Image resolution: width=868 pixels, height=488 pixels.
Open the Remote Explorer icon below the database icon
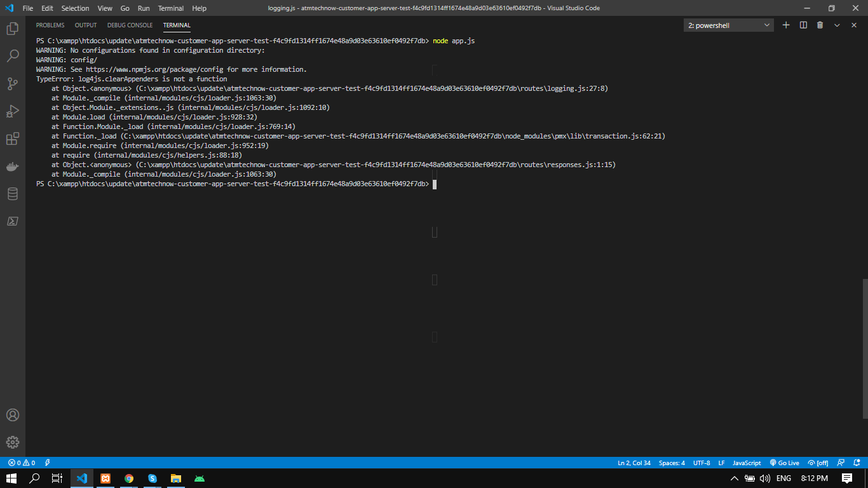(x=13, y=221)
